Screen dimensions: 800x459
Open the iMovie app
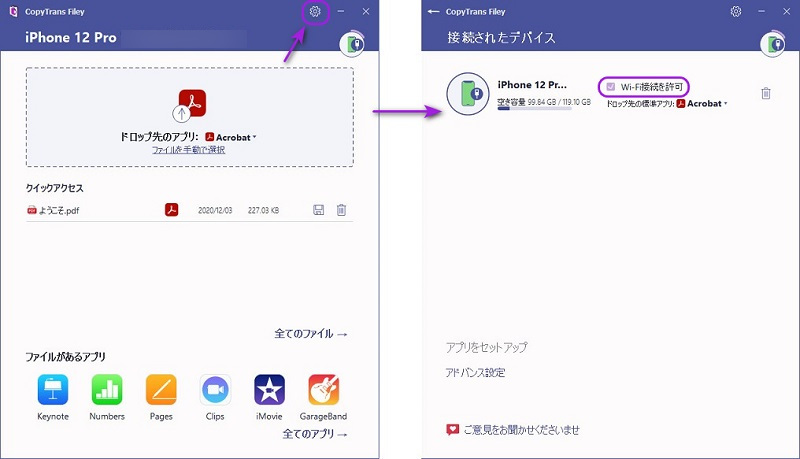tap(269, 390)
